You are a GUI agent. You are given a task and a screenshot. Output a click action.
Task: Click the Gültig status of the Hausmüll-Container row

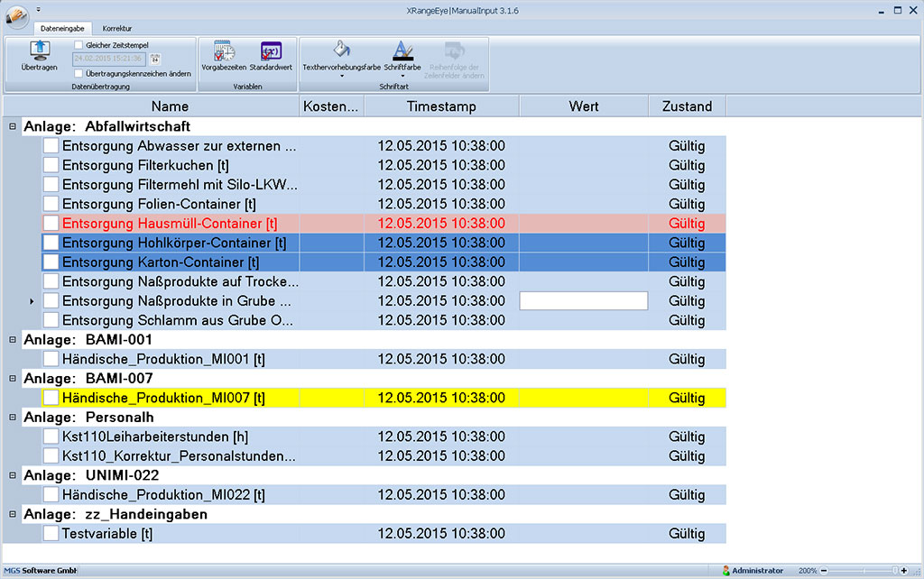(x=687, y=224)
